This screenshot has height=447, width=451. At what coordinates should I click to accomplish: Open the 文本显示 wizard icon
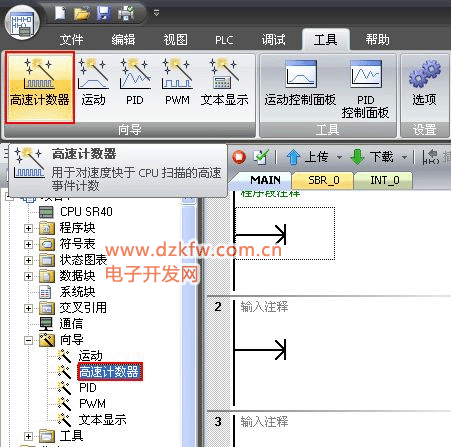click(x=224, y=82)
